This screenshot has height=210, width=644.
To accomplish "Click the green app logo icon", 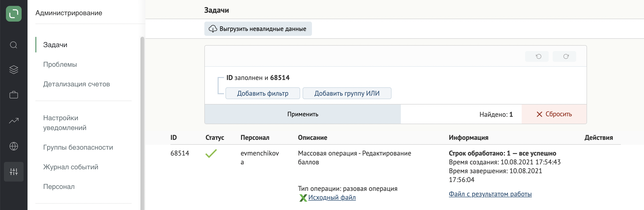I will pos(14,14).
